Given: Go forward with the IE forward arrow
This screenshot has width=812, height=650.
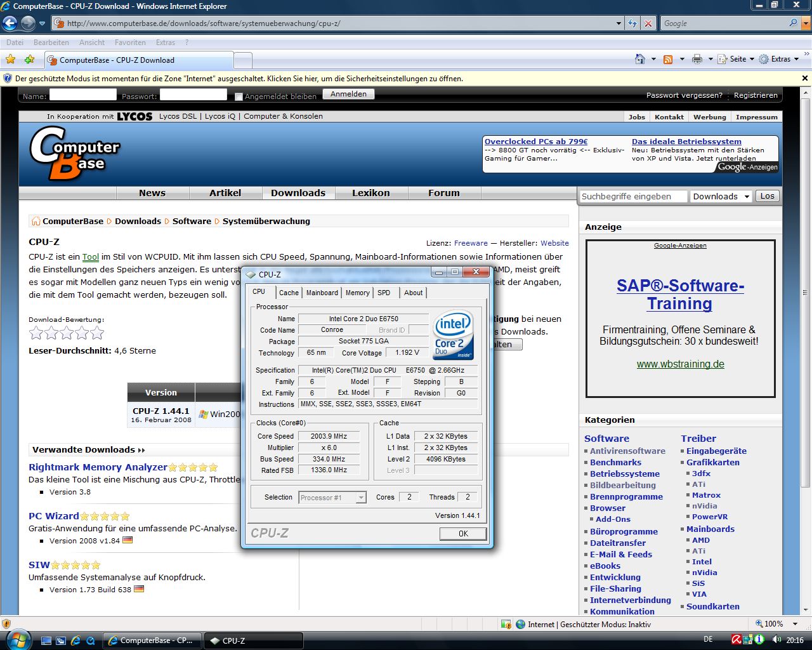Looking at the screenshot, I should 28,23.
